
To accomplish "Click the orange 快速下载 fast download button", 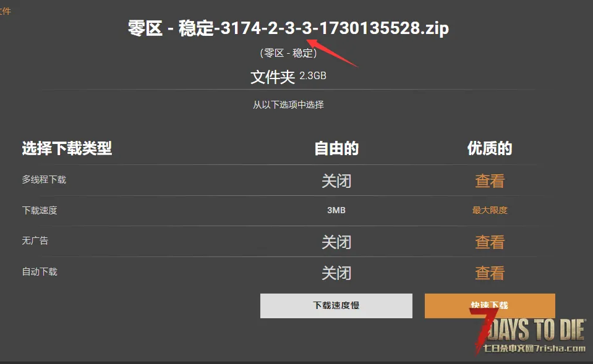I will [x=490, y=305].
